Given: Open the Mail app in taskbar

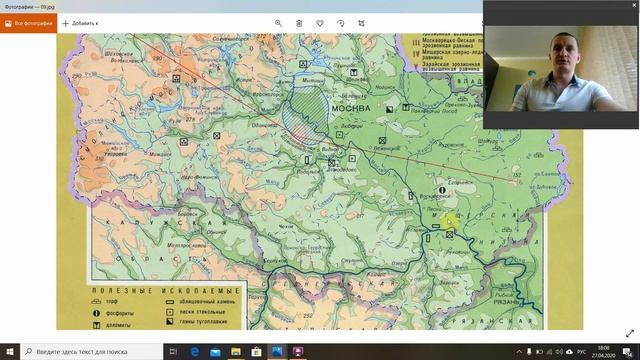Looking at the screenshot, I should 215,351.
